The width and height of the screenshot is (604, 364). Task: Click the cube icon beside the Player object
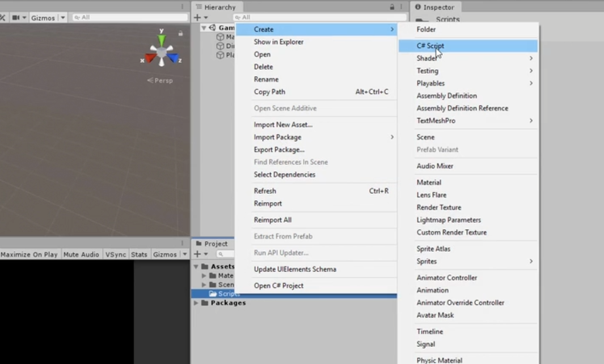coord(219,55)
